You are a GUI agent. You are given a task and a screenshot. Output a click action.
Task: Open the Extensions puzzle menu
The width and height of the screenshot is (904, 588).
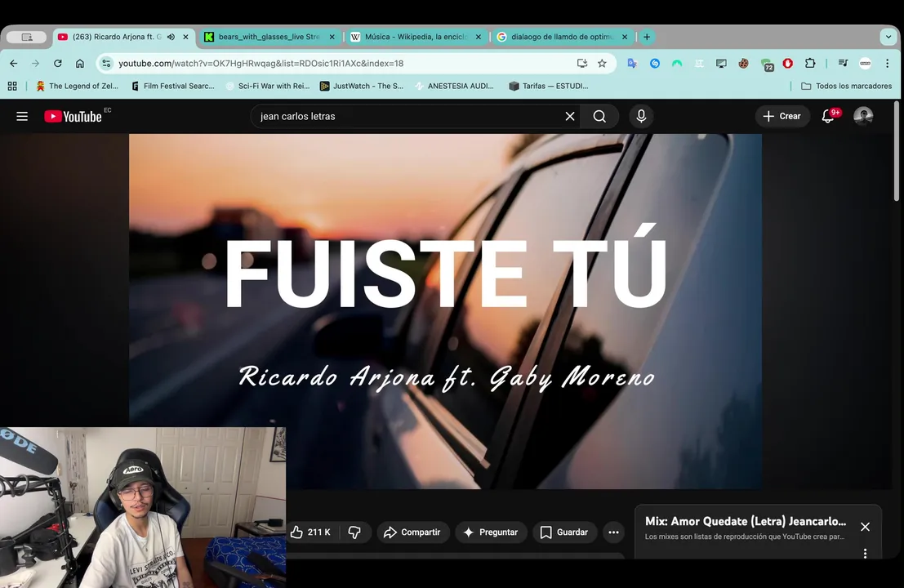(810, 64)
